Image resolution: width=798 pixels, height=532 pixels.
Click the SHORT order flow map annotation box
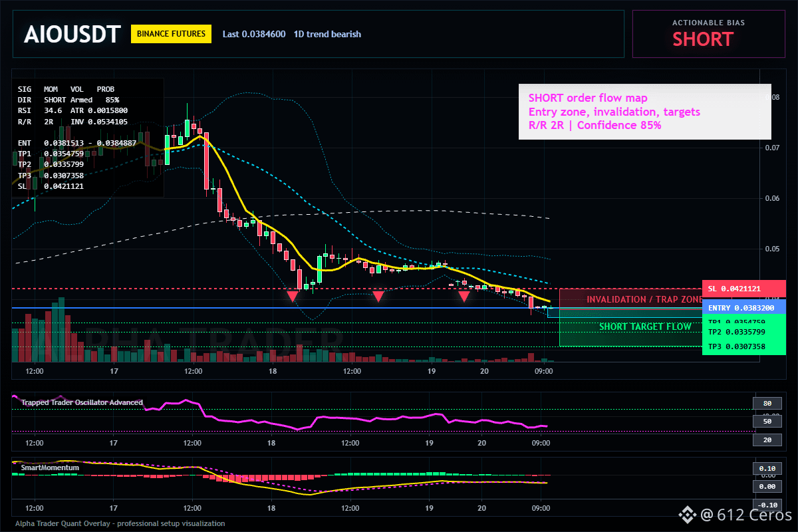644,111
